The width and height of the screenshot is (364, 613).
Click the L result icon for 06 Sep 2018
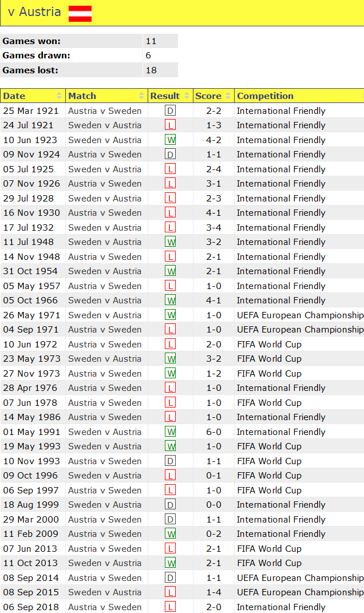pos(170,607)
